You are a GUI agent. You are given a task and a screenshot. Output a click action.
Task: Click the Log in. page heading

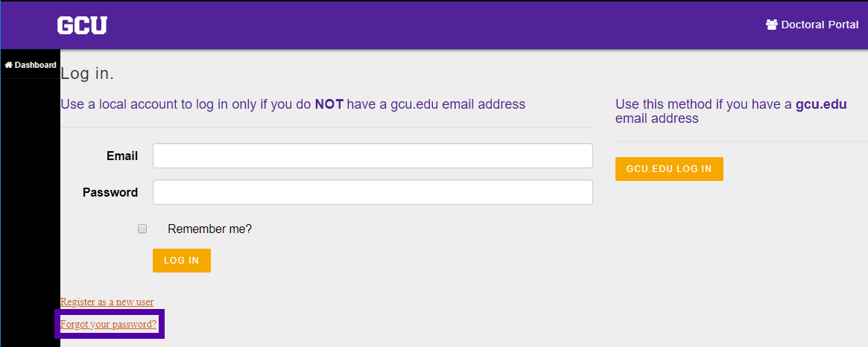click(x=87, y=74)
